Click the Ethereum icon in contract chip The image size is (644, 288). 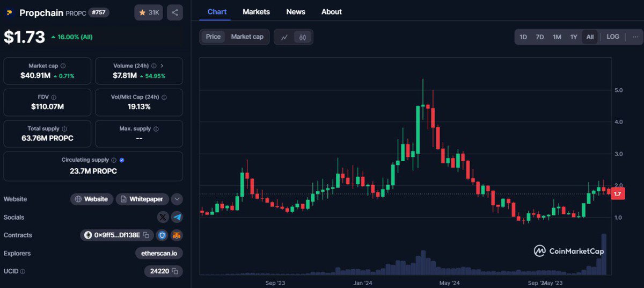click(88, 235)
